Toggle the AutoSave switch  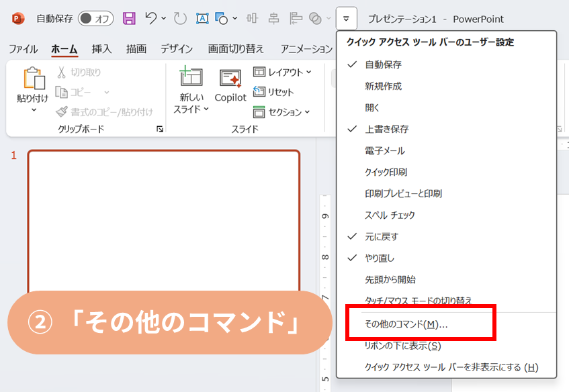tap(96, 18)
